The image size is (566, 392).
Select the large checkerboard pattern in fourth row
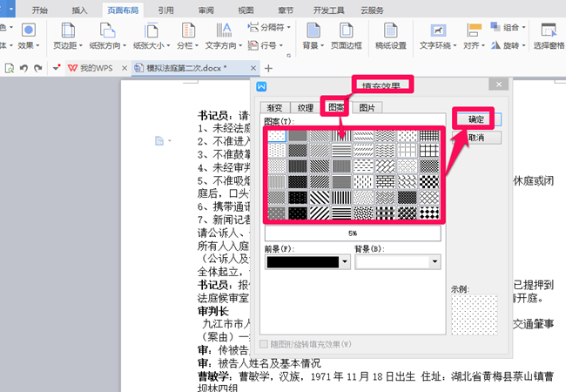tap(428, 181)
